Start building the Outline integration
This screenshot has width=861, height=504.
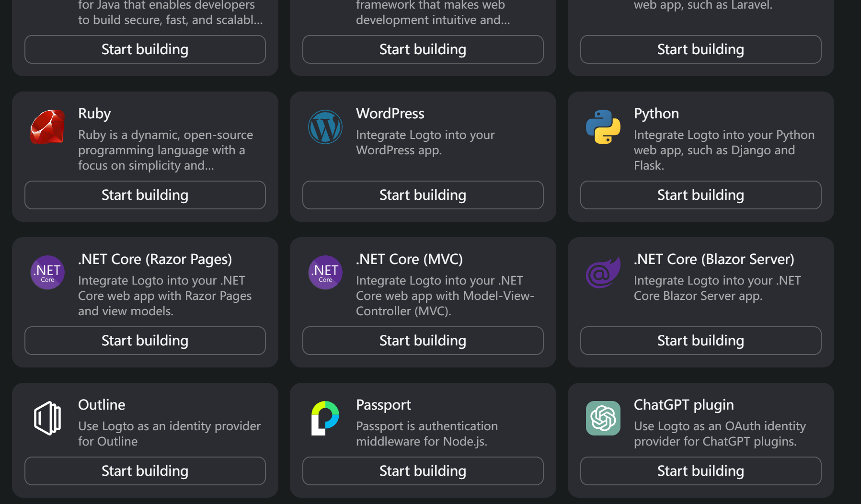pyautogui.click(x=145, y=471)
